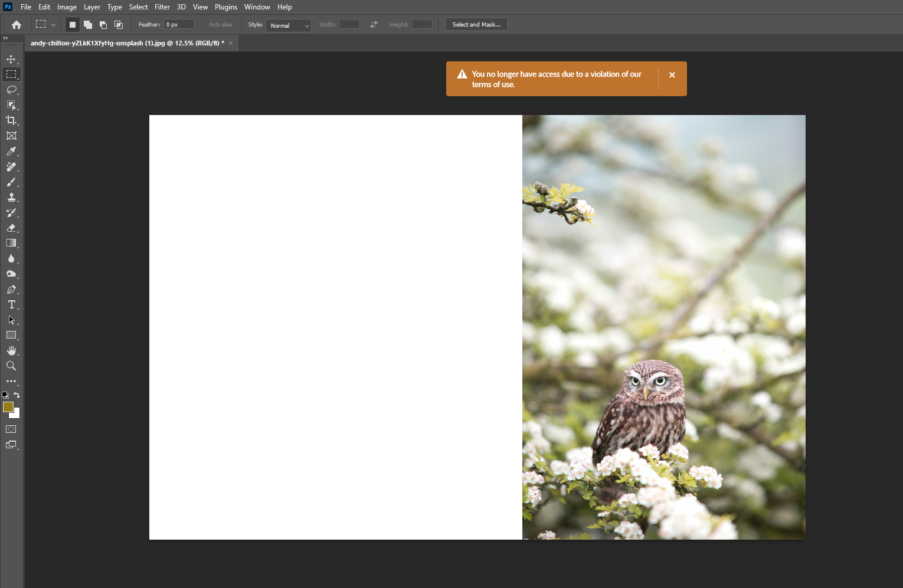Dismiss the terms of use violation notification
The width and height of the screenshot is (903, 588).
(672, 75)
